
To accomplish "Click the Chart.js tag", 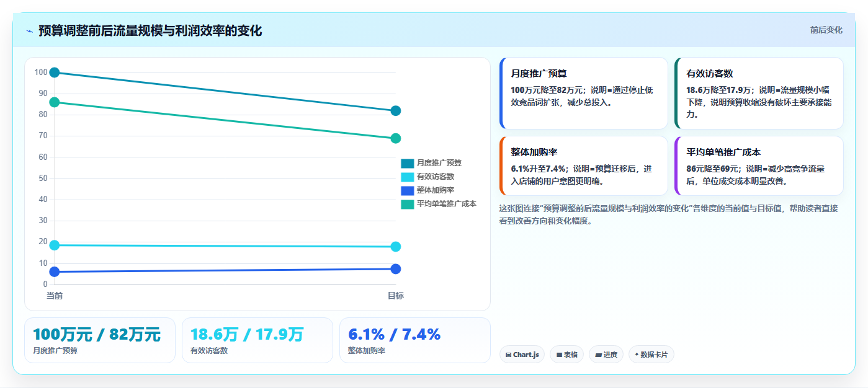I will pyautogui.click(x=522, y=355).
